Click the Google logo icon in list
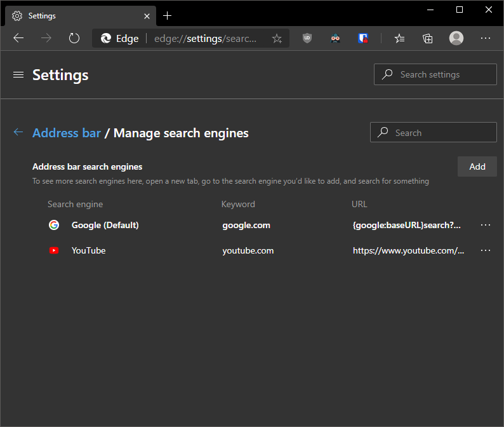 [54, 225]
